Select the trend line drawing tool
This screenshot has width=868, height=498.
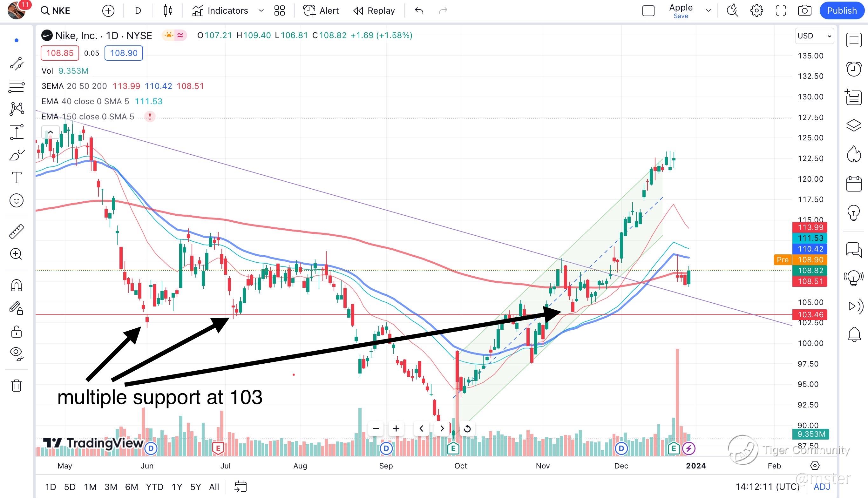point(17,64)
